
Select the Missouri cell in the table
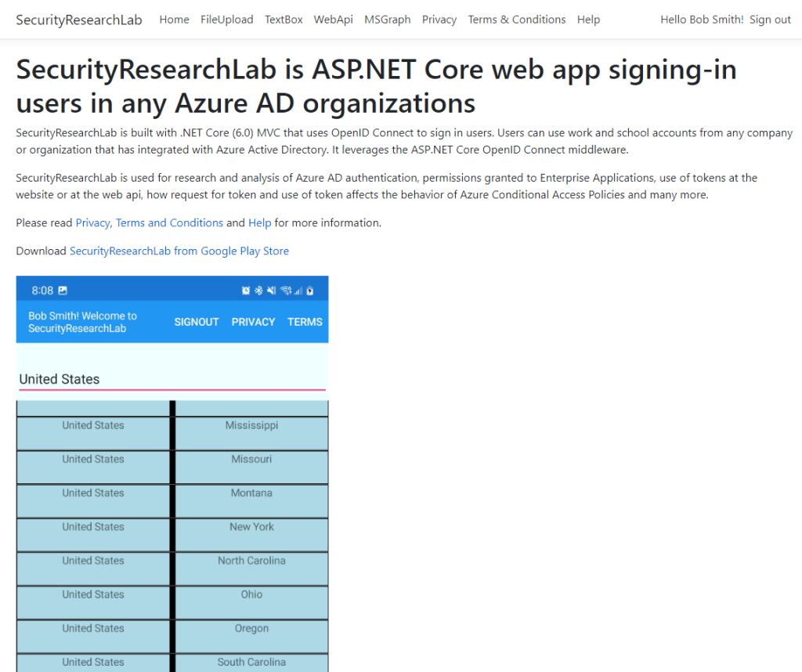click(251, 468)
